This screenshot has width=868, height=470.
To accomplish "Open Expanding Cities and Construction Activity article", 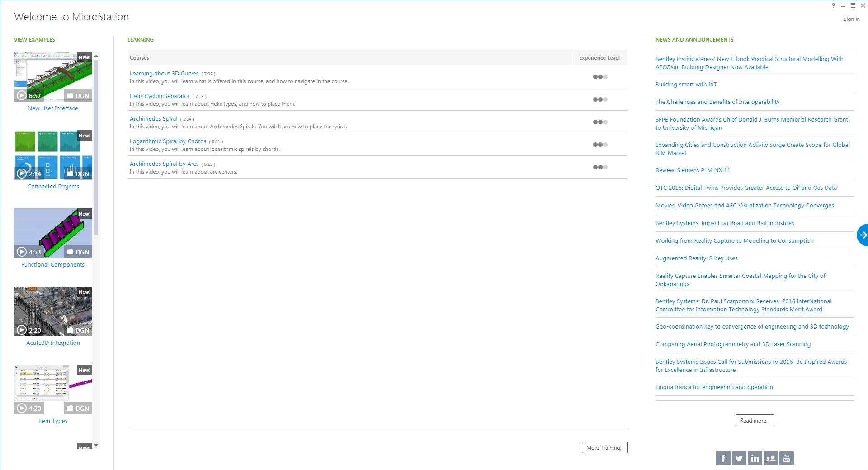I will (x=753, y=149).
